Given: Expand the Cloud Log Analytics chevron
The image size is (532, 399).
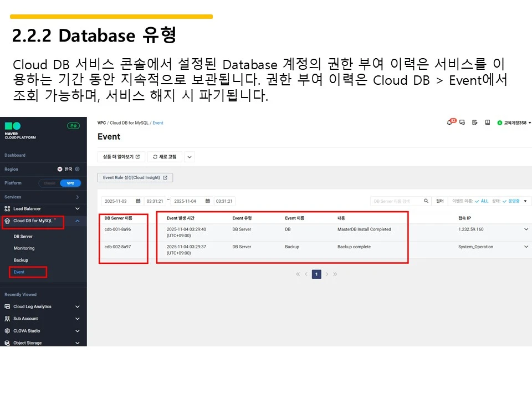Looking at the screenshot, I should pyautogui.click(x=78, y=306).
